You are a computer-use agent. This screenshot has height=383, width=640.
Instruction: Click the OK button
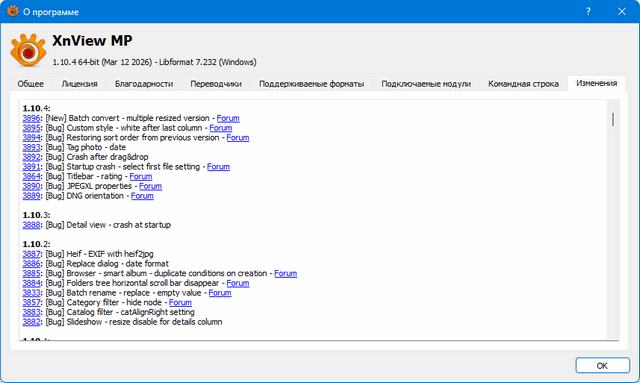(x=602, y=365)
